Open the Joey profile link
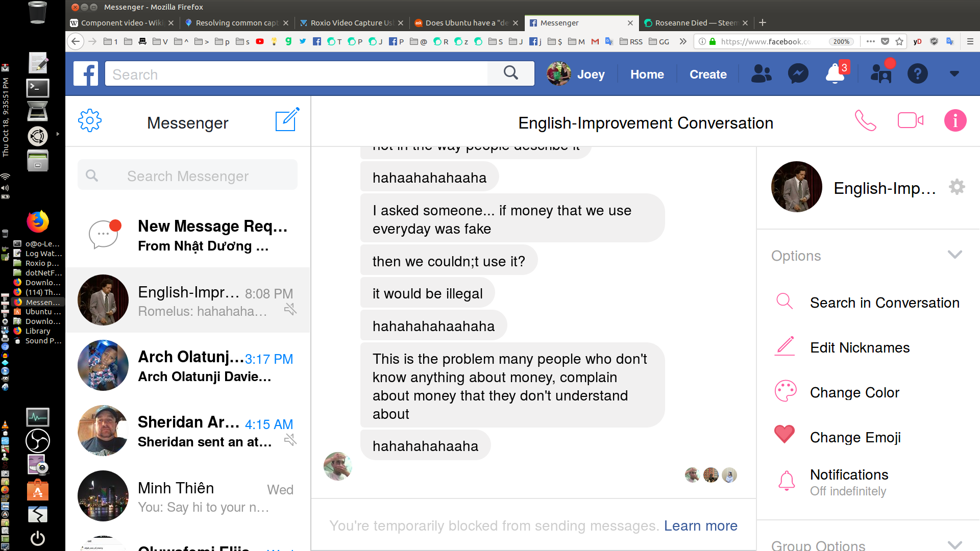The height and width of the screenshot is (551, 980). pyautogui.click(x=576, y=74)
